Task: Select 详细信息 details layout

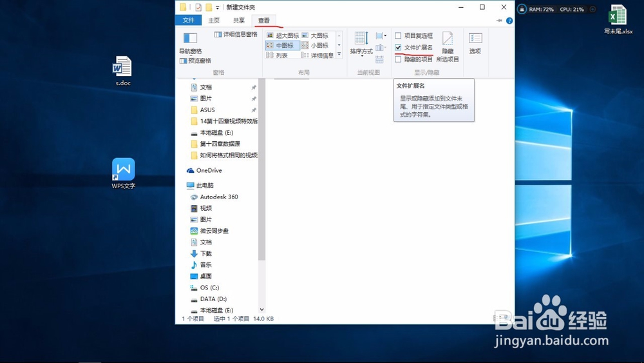Action: pyautogui.click(x=317, y=55)
